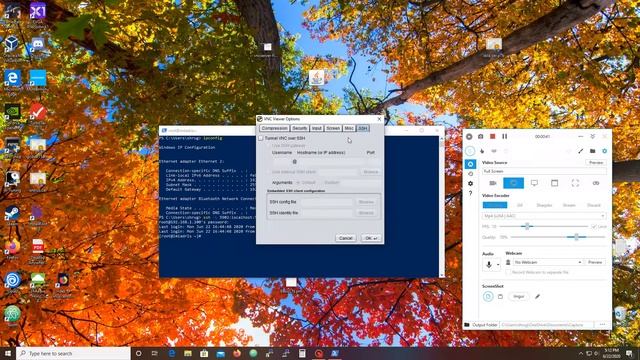The image size is (640, 360).
Task: Select full screen video source icon
Action: click(513, 183)
